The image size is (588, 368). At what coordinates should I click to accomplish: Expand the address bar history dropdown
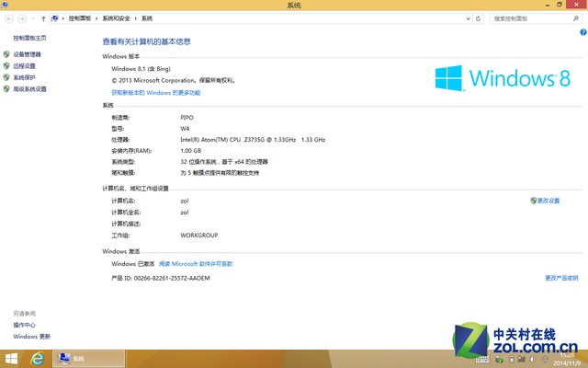point(468,18)
